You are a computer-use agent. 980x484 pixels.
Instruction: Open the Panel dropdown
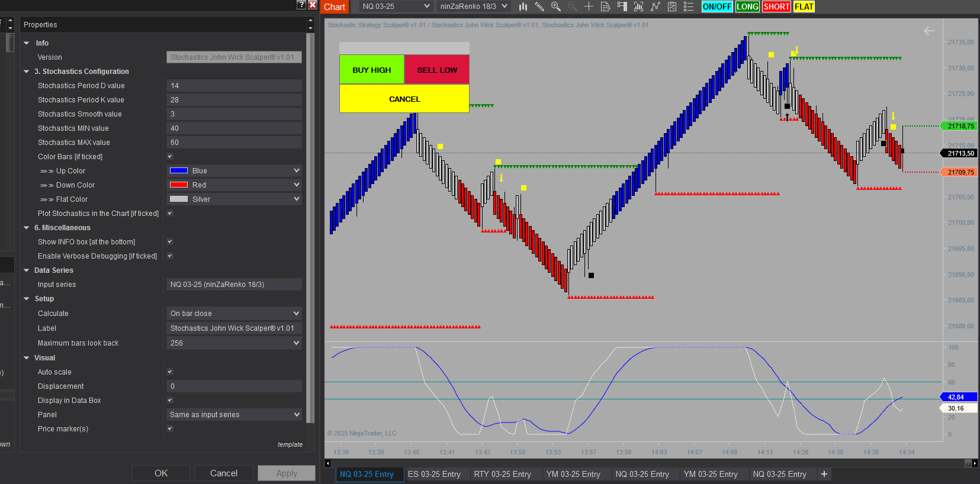(x=234, y=415)
